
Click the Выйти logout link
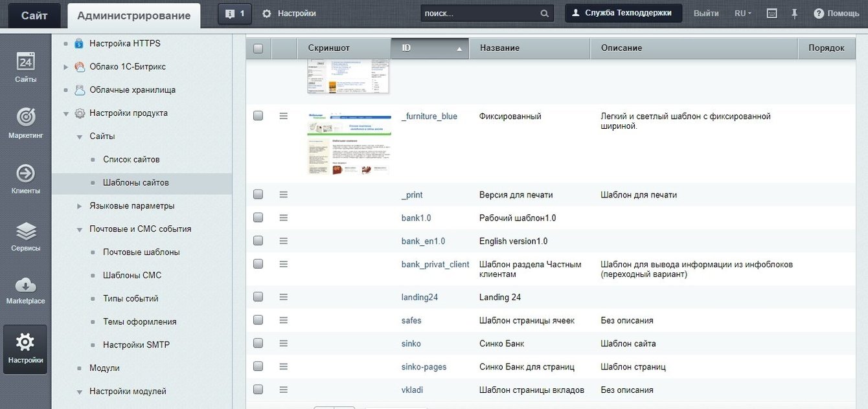(706, 14)
